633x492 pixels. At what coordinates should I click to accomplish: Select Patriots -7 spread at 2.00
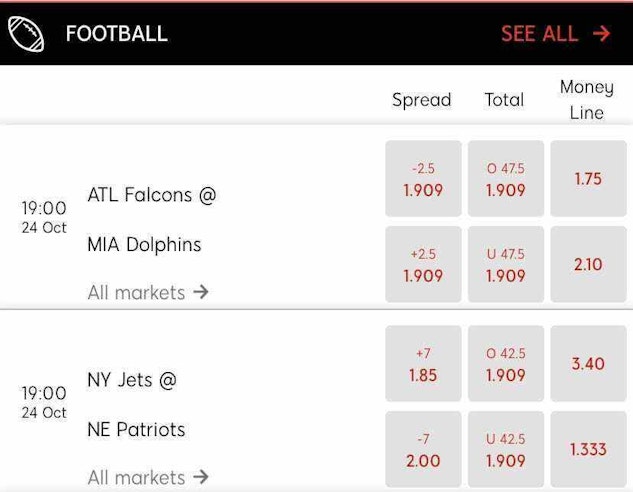[x=423, y=450]
